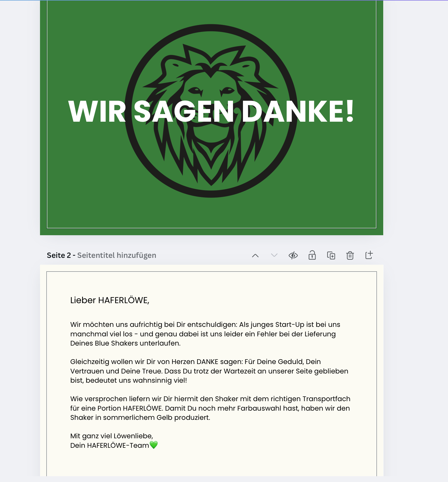
Task: Click the paragraph starting Gleichzeitig wollen wir
Action: click(209, 371)
